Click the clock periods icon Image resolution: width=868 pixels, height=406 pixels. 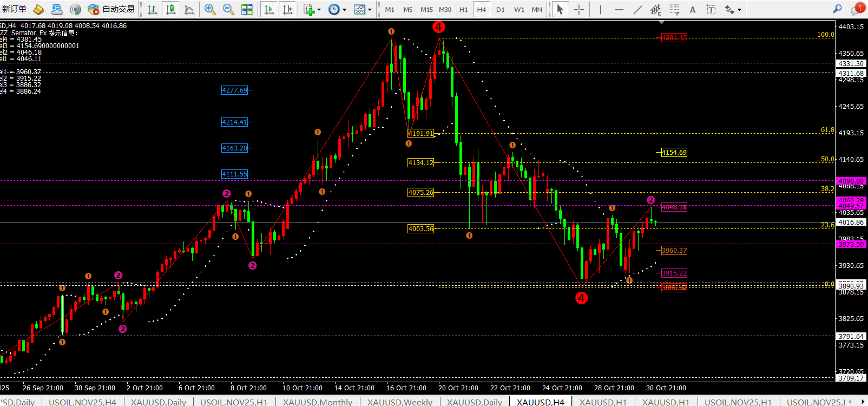coord(334,9)
